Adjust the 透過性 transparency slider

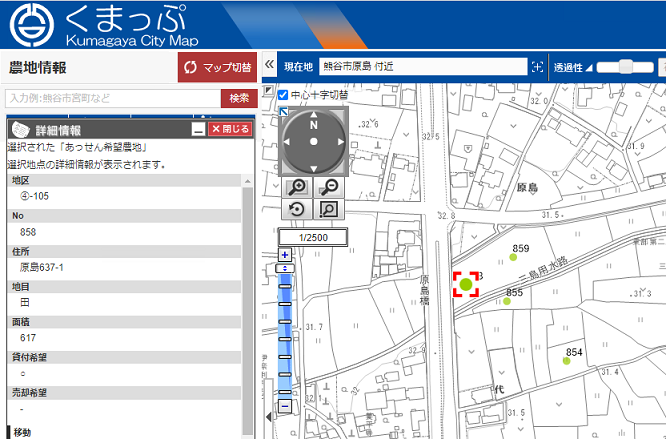coord(627,67)
